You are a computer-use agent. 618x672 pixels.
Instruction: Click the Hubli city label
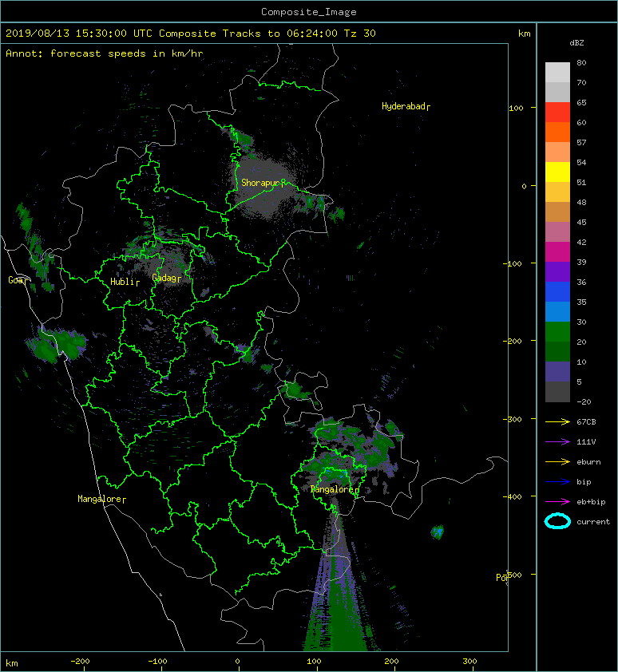125,282
